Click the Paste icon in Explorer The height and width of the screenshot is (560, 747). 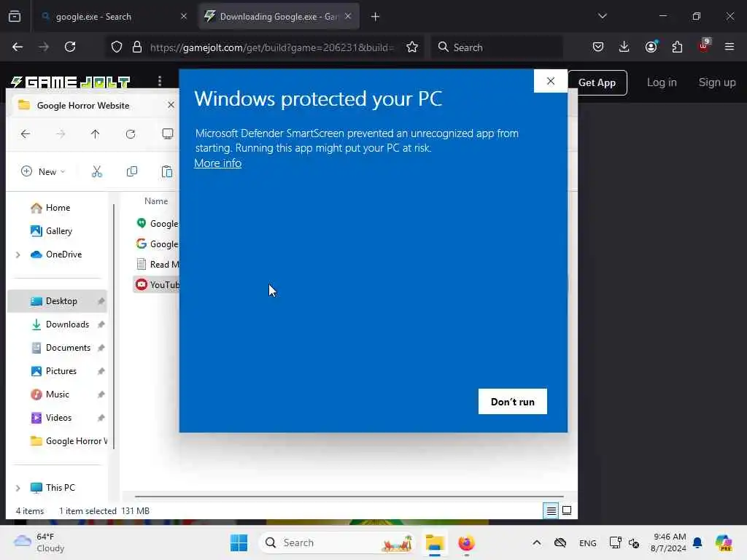click(x=167, y=171)
